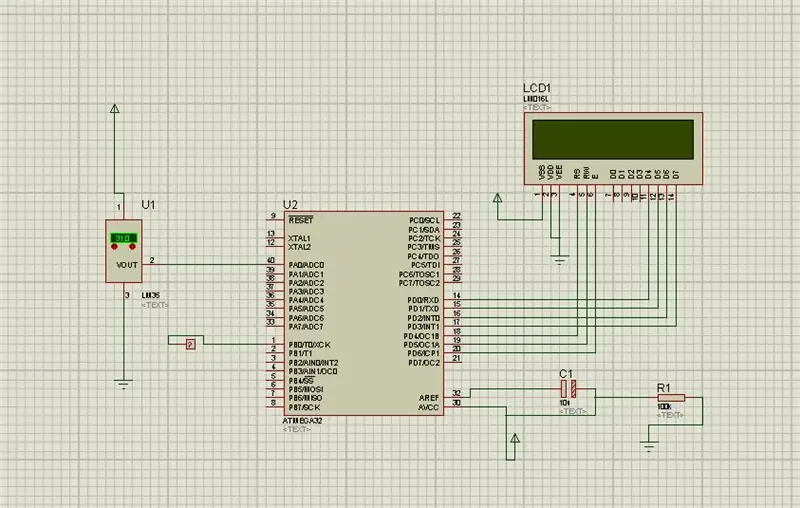Screen dimensions: 800x508
Task: Click the ground symbol under LCD pins
Action: (560, 259)
